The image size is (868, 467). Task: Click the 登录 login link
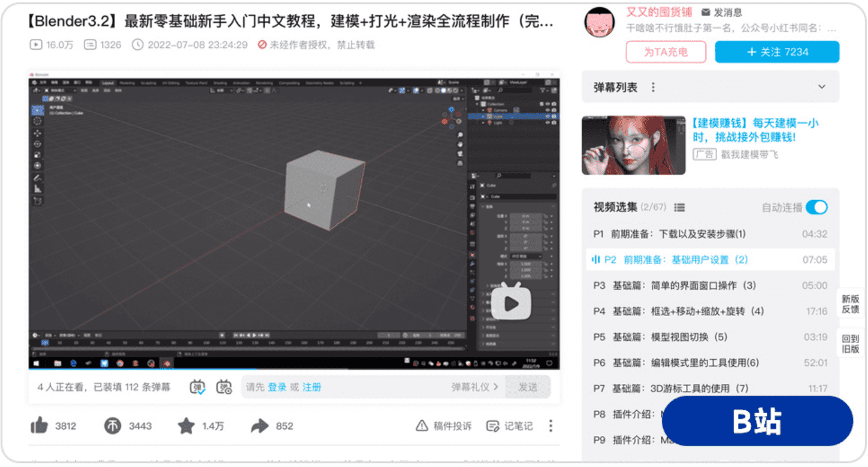coord(277,387)
